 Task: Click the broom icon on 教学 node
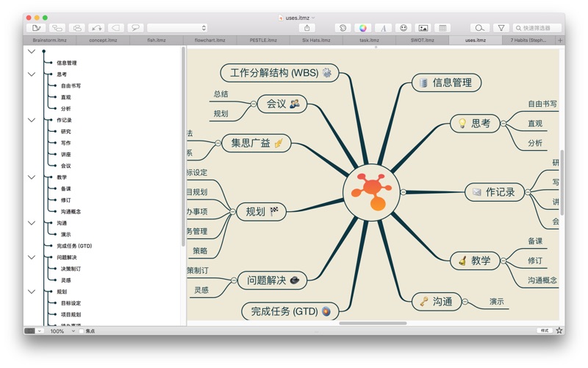(463, 261)
